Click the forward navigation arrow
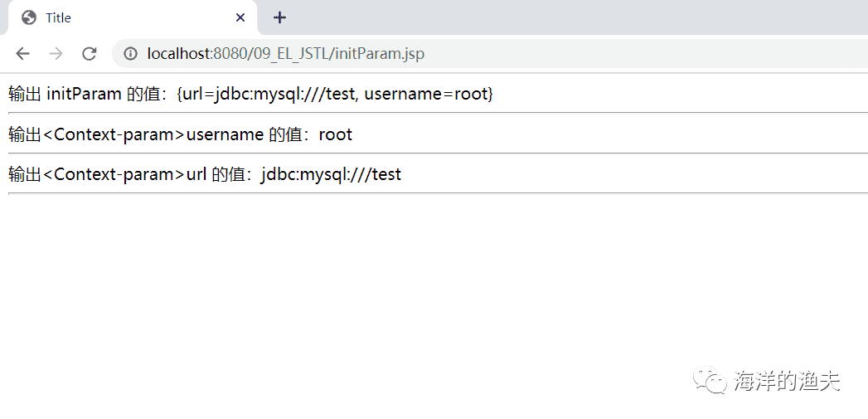 coord(56,54)
